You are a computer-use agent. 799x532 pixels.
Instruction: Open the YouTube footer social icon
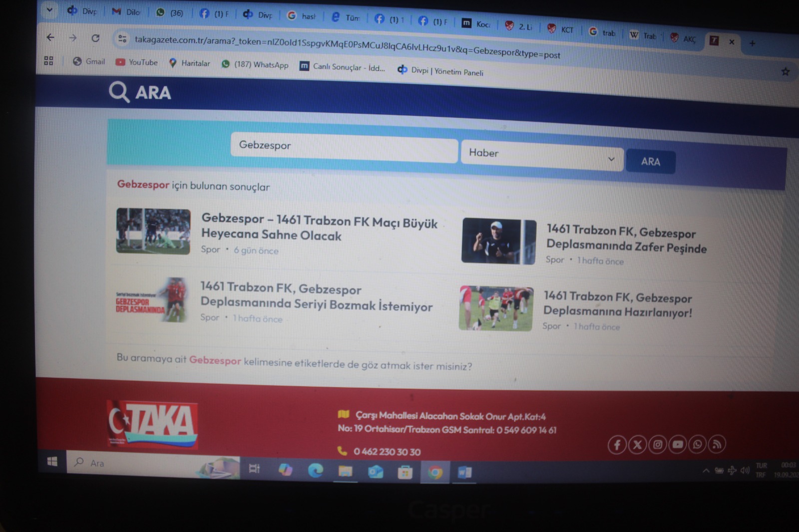point(678,444)
